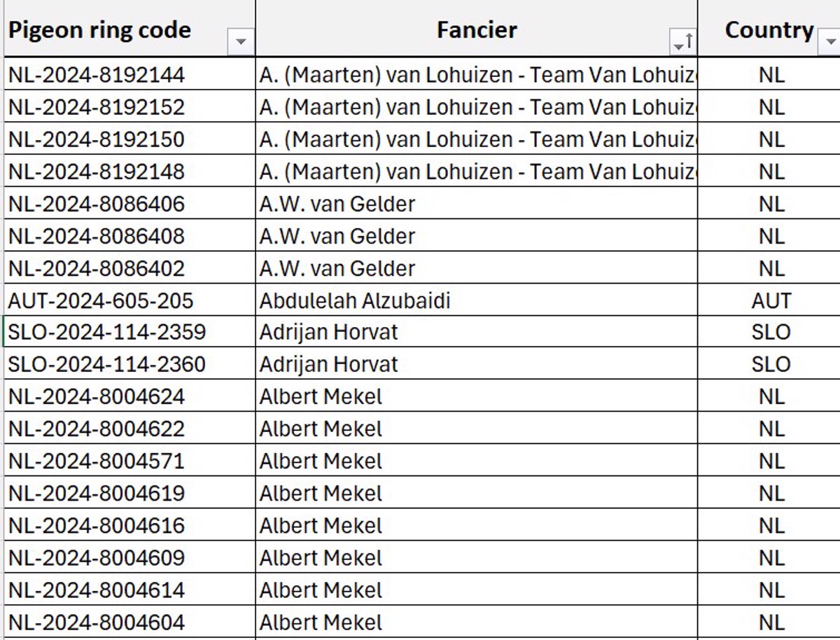This screenshot has width=840, height=640.
Task: Select cell NL-2024-8192150
Action: (x=129, y=139)
